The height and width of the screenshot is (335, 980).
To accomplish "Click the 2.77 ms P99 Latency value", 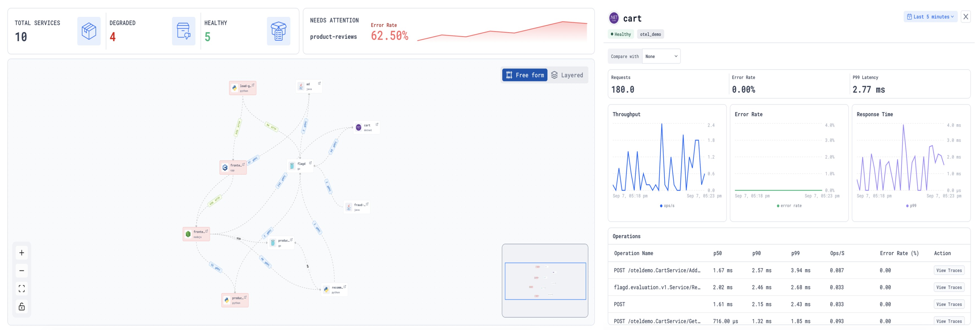I will tap(868, 90).
